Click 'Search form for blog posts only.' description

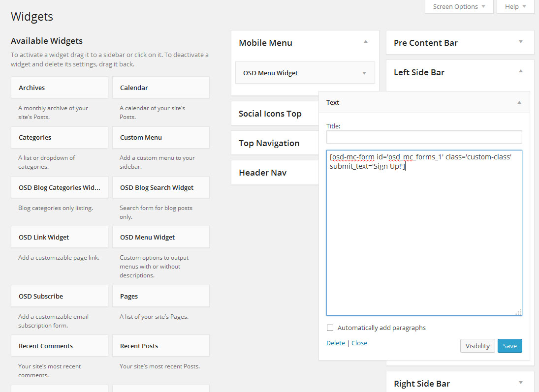(x=156, y=212)
